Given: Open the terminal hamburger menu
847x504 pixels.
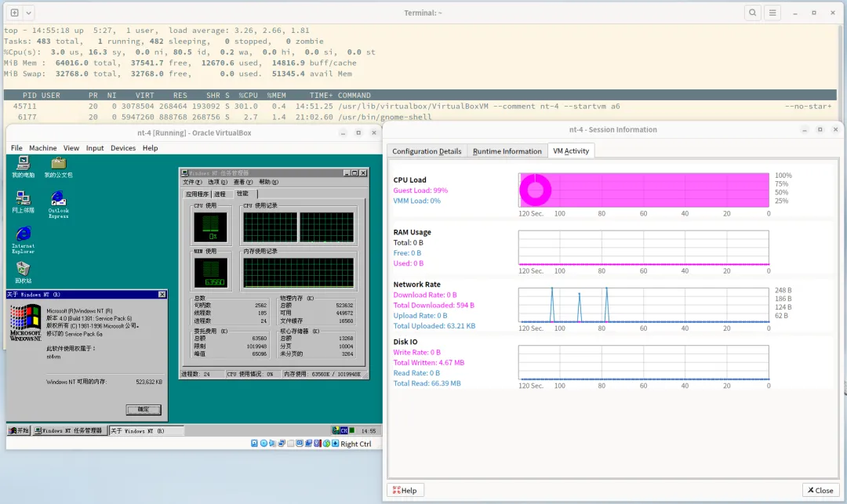Looking at the screenshot, I should [x=773, y=13].
